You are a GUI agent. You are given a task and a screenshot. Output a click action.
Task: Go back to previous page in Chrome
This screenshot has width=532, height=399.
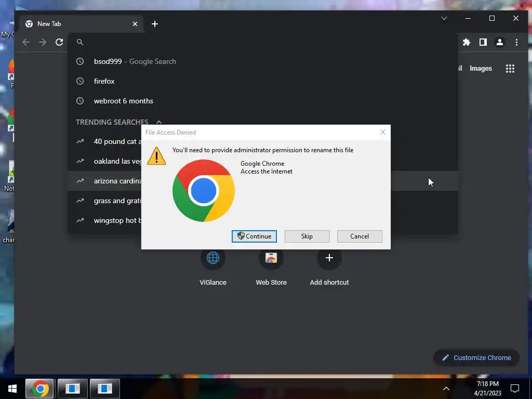click(x=26, y=42)
